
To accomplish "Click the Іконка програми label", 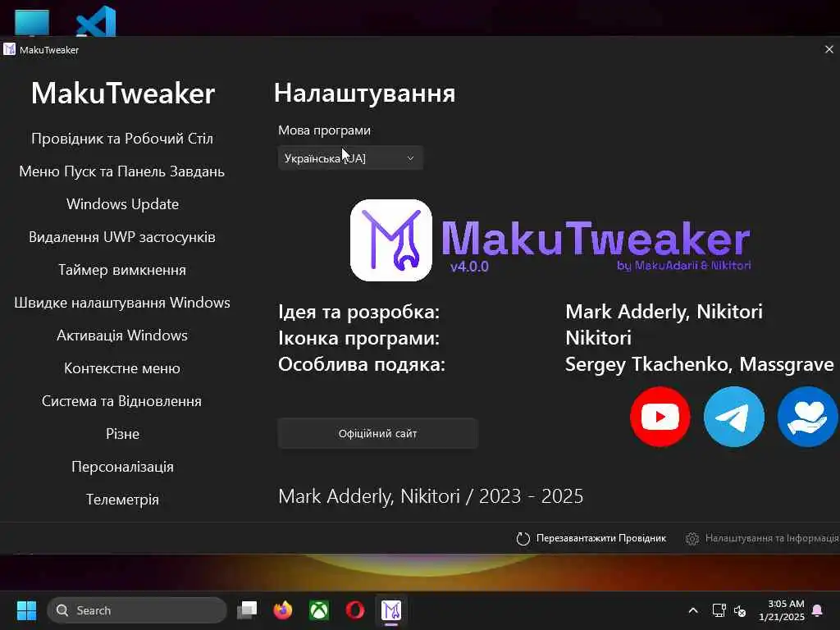I will point(359,338).
